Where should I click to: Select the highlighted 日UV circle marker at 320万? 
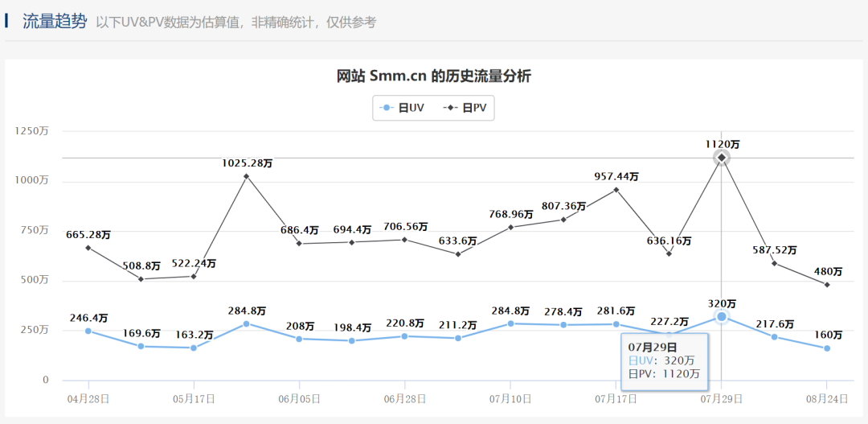[721, 316]
